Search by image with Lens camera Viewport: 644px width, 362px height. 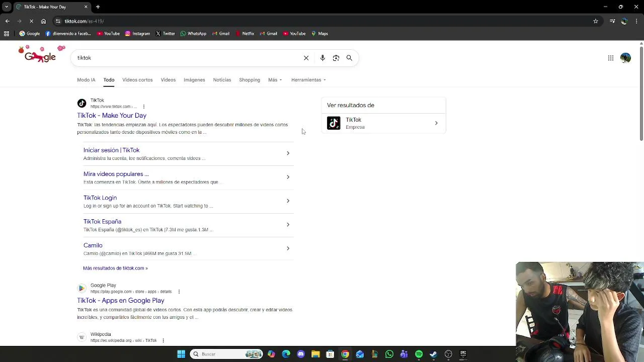pos(336,58)
